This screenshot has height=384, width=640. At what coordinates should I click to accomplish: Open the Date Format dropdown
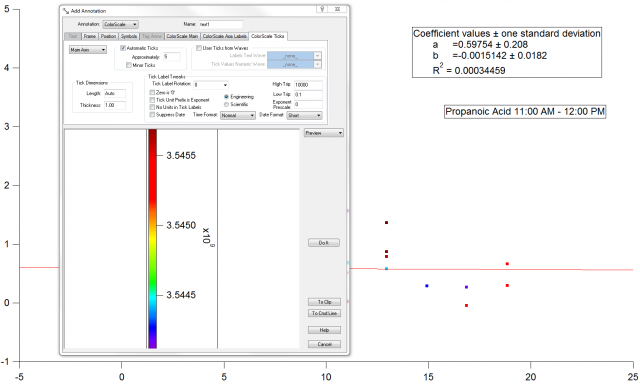click(x=304, y=115)
